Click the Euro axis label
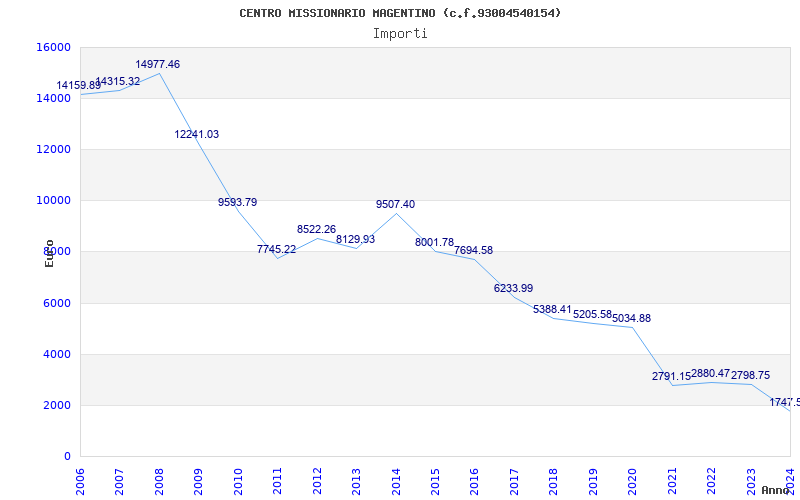Screen dimensions: 800x500 coord(49,253)
